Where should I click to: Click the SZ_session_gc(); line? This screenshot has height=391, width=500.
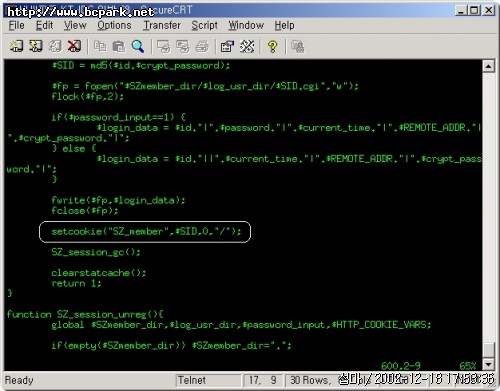click(96, 252)
